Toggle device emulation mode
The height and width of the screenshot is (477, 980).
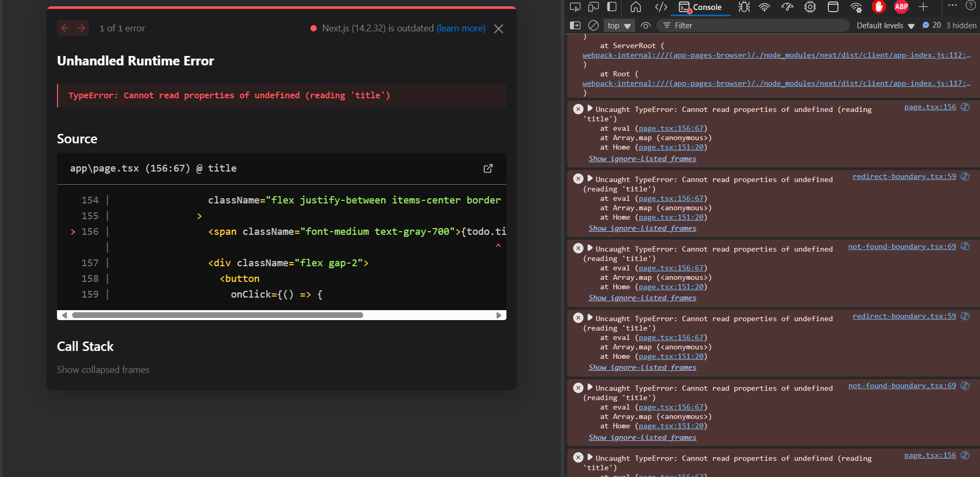point(593,7)
